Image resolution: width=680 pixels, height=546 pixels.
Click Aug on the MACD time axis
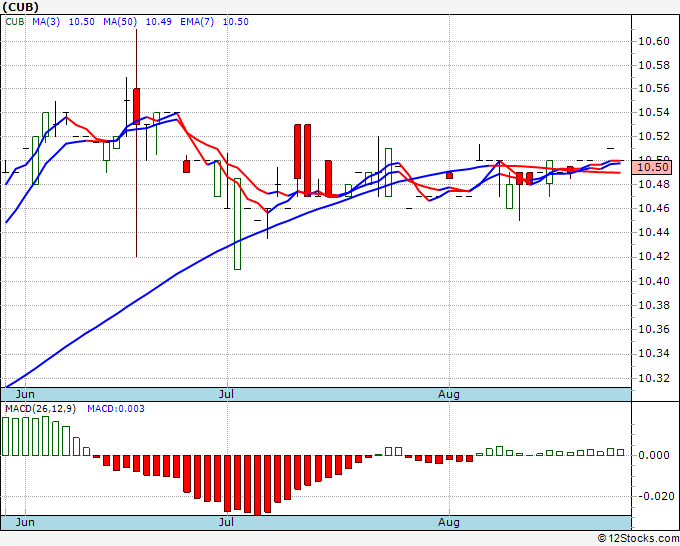[449, 522]
